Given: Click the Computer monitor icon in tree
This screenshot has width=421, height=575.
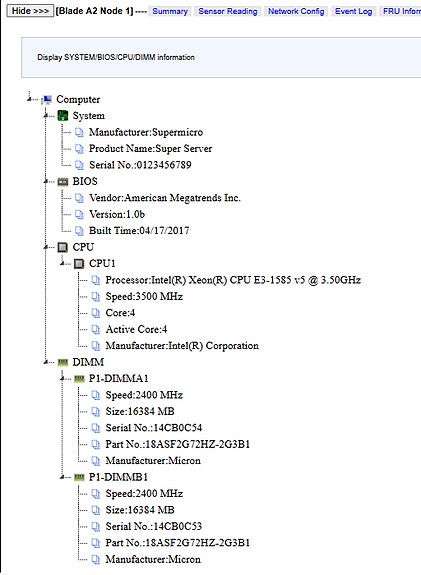Looking at the screenshot, I should pos(47,99).
